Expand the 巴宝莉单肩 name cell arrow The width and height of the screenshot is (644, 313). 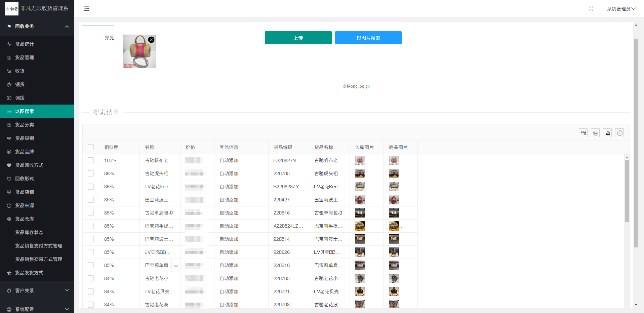coord(176,266)
